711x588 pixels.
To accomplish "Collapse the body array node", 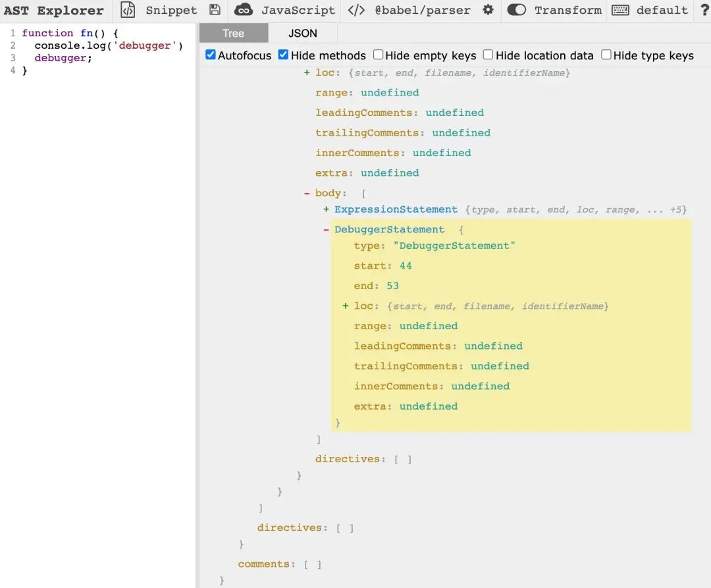I will (307, 193).
